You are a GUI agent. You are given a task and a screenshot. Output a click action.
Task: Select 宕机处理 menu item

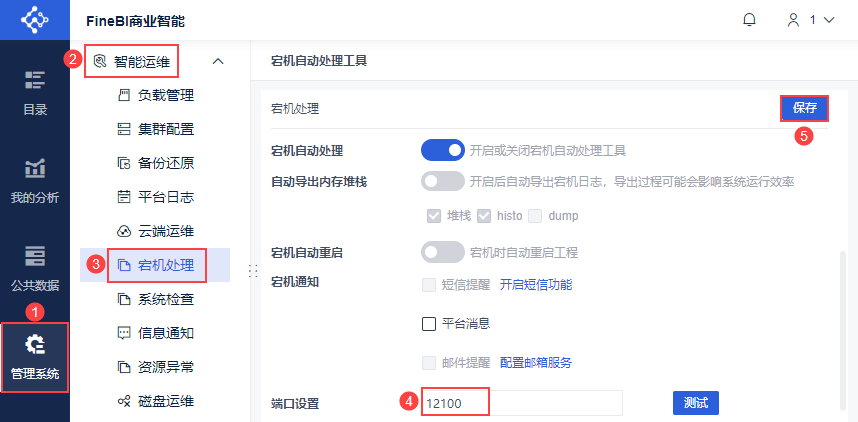[x=165, y=265]
